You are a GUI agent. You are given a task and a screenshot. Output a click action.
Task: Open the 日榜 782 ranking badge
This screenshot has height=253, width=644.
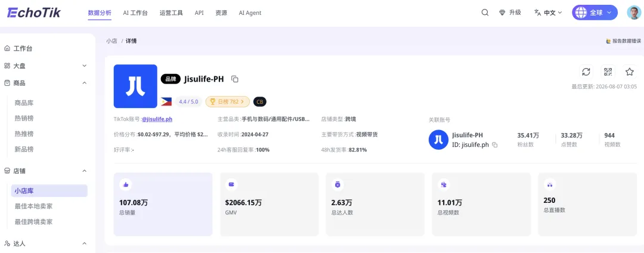[227, 101]
